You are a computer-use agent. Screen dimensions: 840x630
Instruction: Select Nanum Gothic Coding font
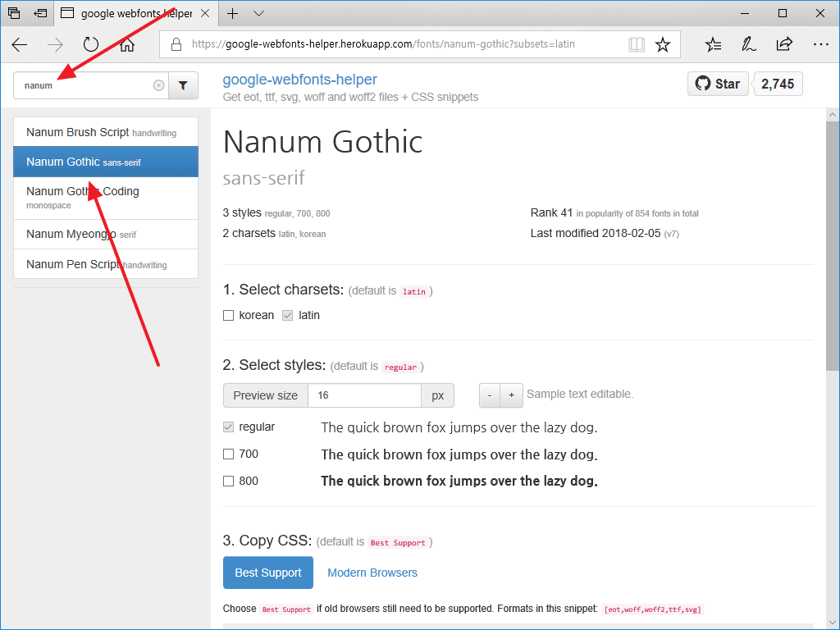click(x=106, y=198)
